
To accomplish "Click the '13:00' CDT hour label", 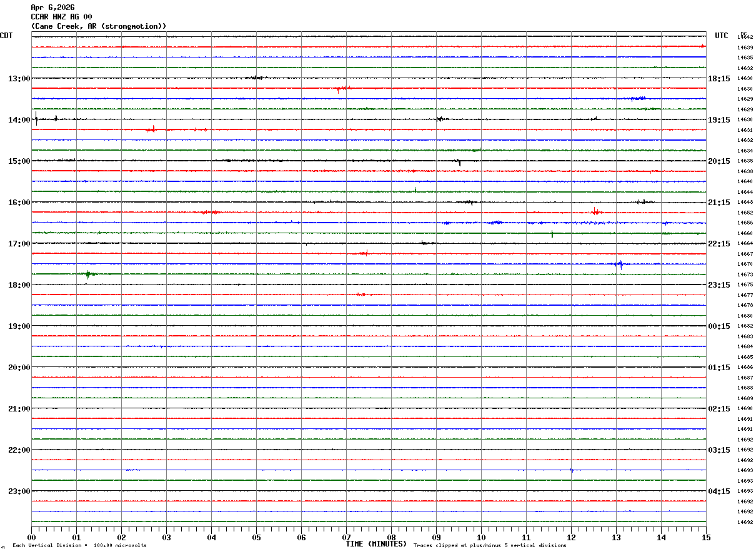I will pyautogui.click(x=19, y=78).
